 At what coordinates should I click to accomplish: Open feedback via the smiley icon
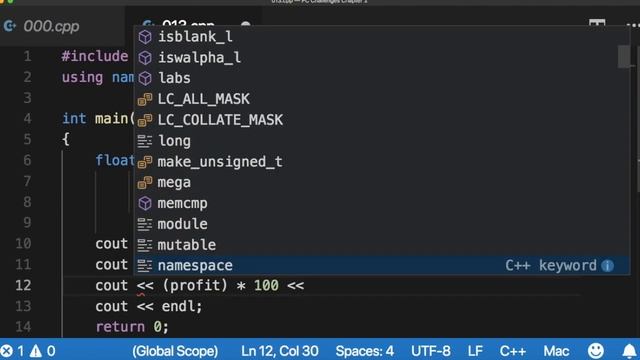tap(596, 351)
